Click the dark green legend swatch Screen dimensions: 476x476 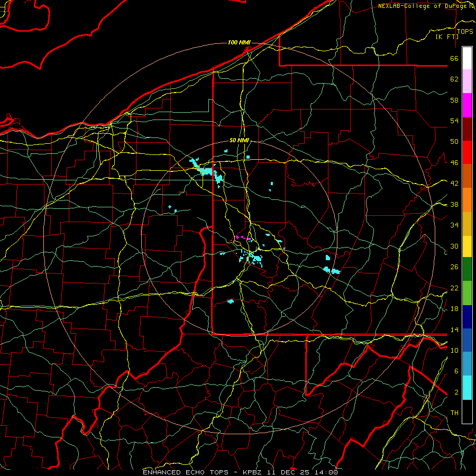pos(467,269)
